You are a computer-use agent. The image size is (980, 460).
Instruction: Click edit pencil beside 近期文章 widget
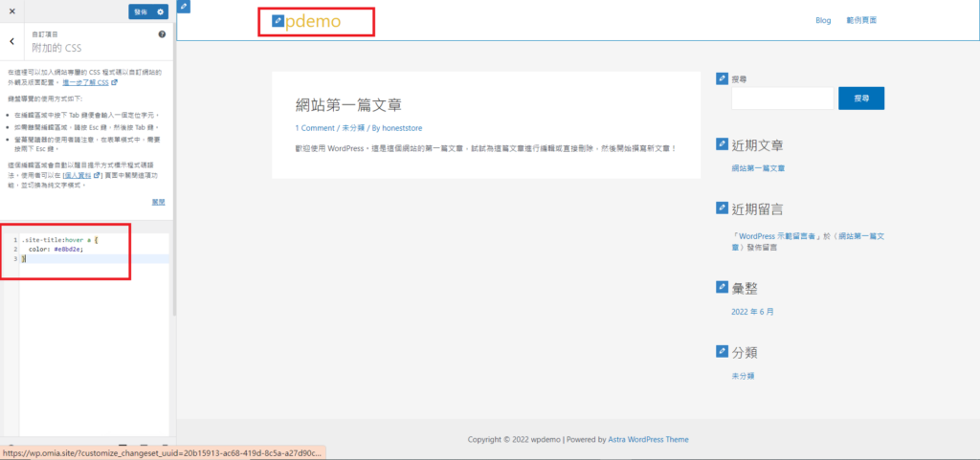coord(723,145)
